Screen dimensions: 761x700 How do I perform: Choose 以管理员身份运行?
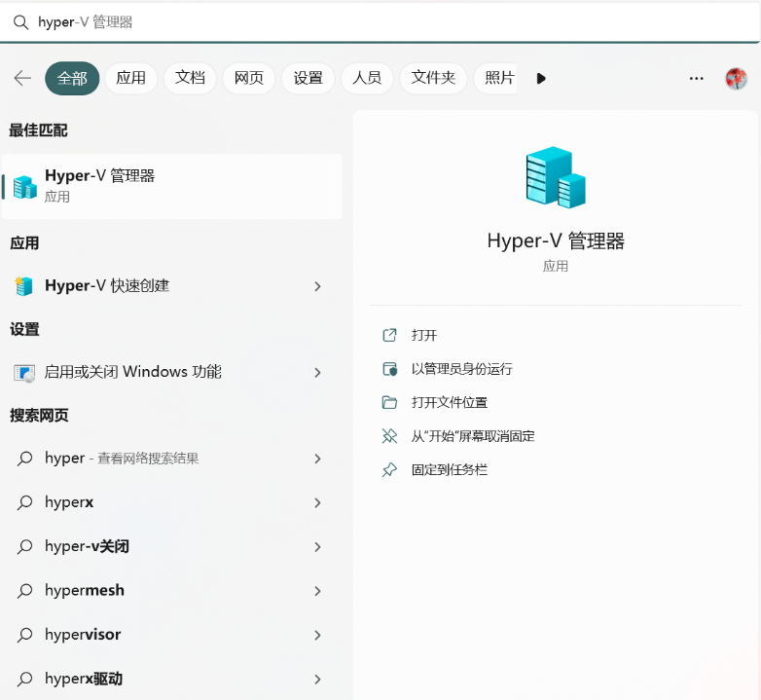(461, 369)
